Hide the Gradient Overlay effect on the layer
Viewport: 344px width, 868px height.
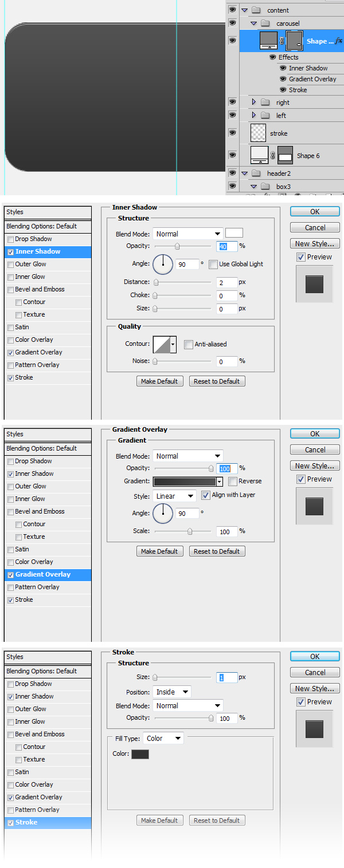pyautogui.click(x=283, y=79)
